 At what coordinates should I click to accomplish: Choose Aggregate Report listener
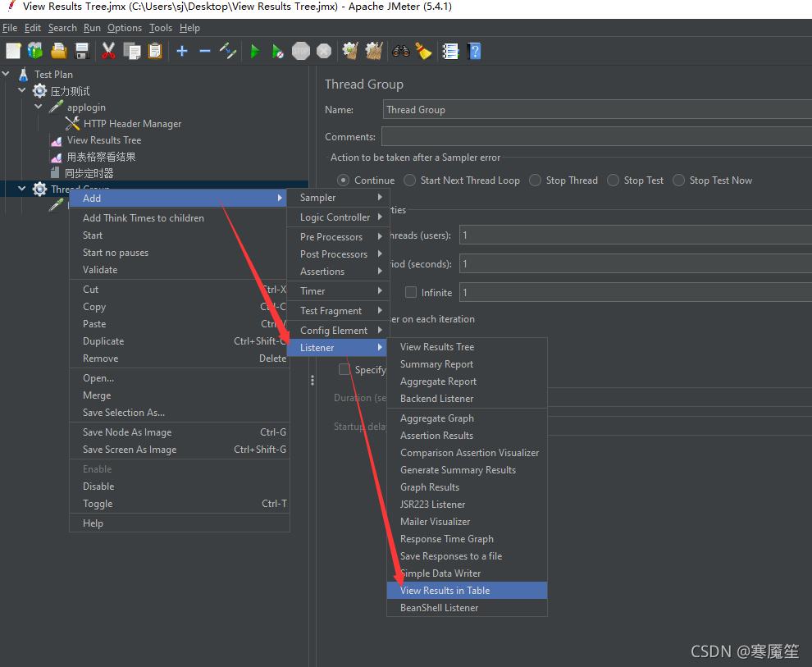pyautogui.click(x=468, y=381)
